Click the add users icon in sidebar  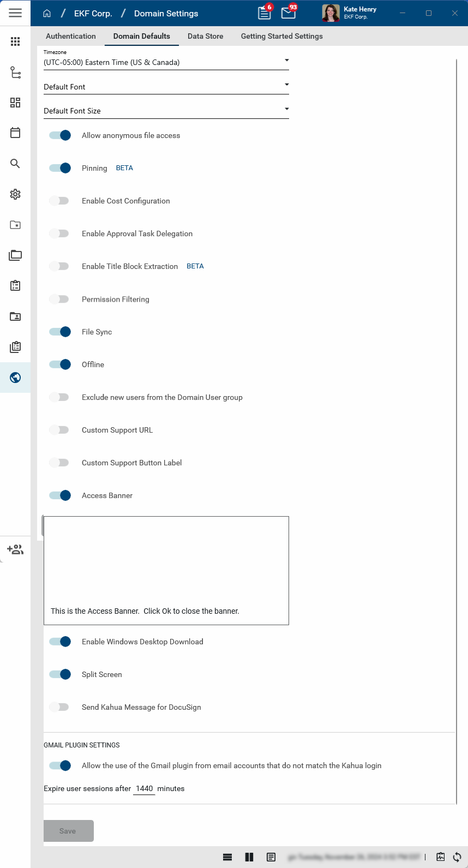[15, 549]
